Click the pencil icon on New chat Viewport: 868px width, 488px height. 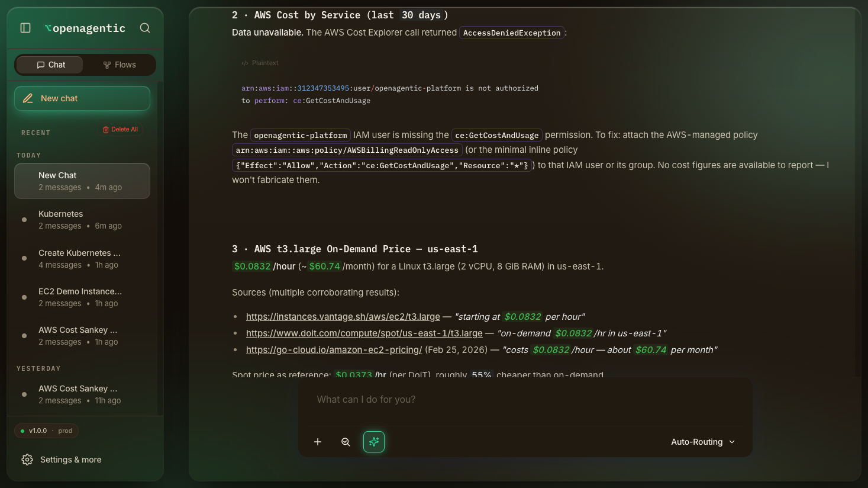[28, 98]
